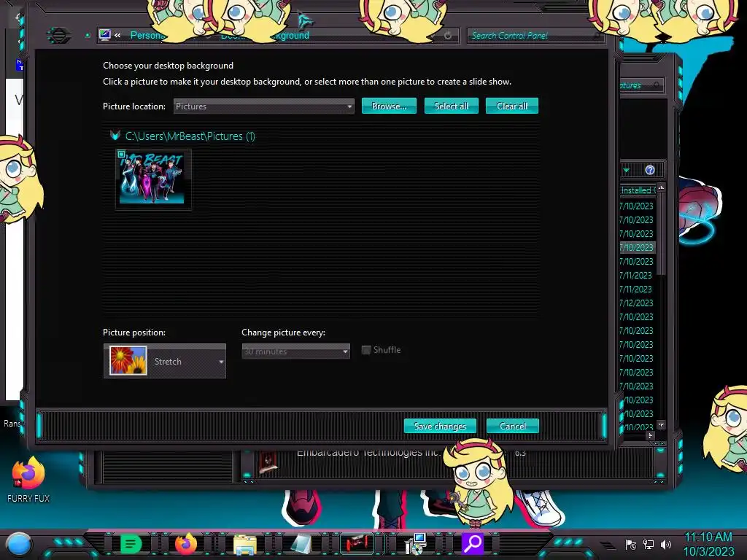Select all pictures with Select all

[451, 106]
